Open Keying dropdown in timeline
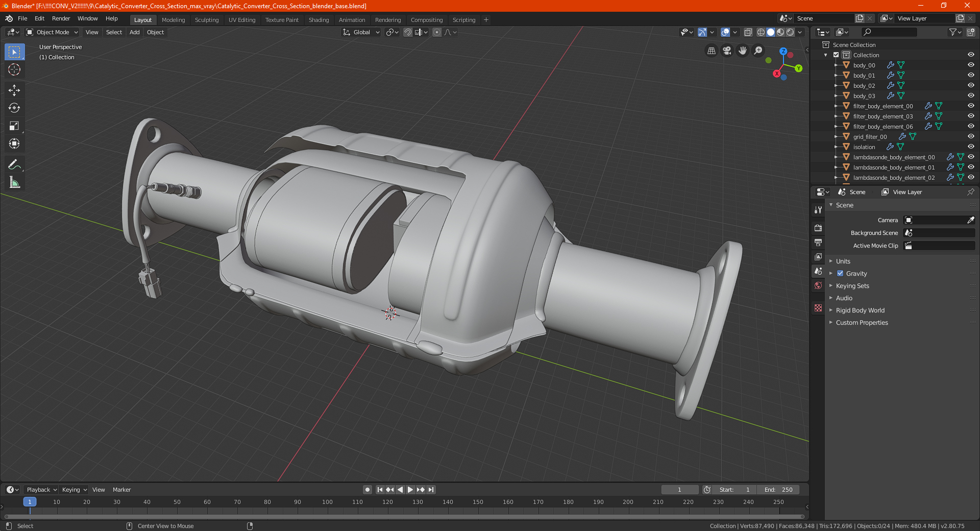Image resolution: width=980 pixels, height=531 pixels. (x=75, y=490)
